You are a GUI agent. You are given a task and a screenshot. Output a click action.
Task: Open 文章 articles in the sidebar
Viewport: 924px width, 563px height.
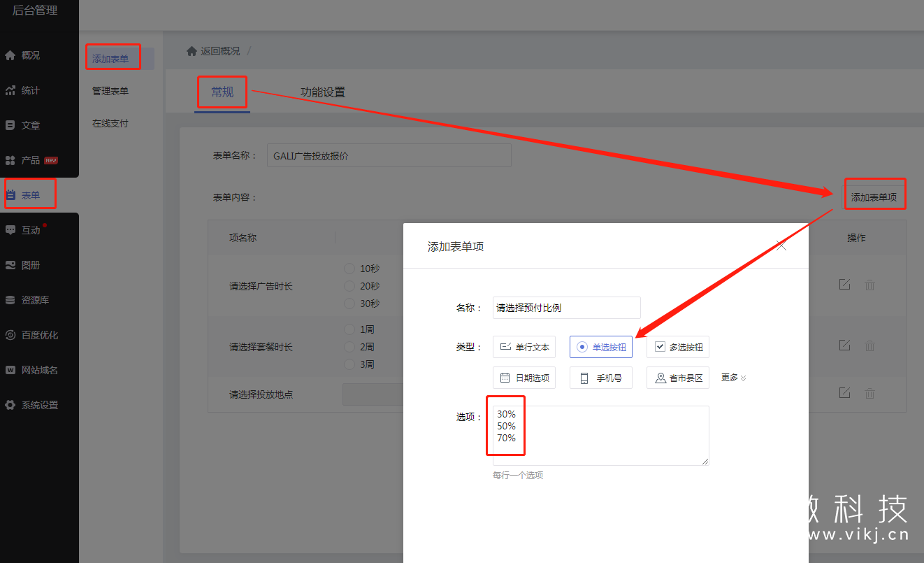(x=30, y=125)
